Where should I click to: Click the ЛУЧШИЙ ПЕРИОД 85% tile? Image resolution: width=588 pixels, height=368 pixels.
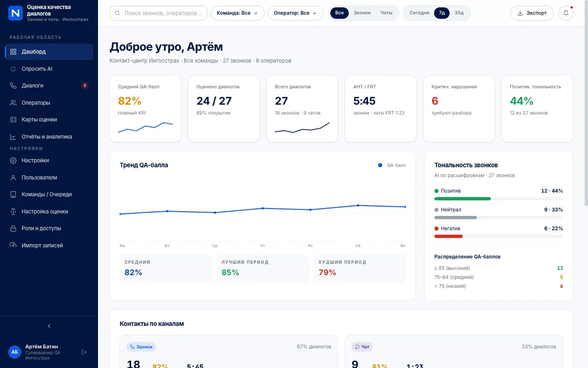pyautogui.click(x=263, y=268)
